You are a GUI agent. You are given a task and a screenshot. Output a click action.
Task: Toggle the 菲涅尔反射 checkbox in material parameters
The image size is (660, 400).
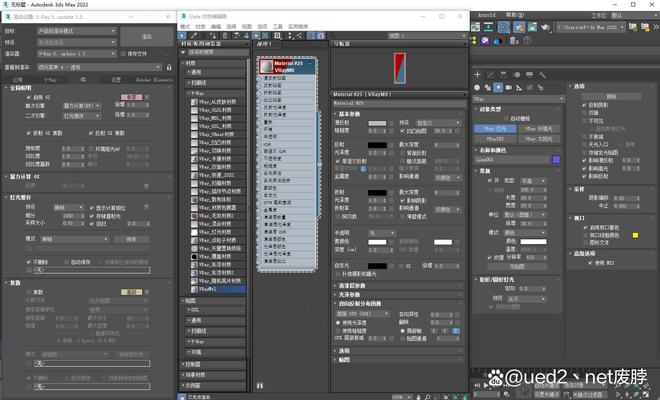pyautogui.click(x=338, y=161)
